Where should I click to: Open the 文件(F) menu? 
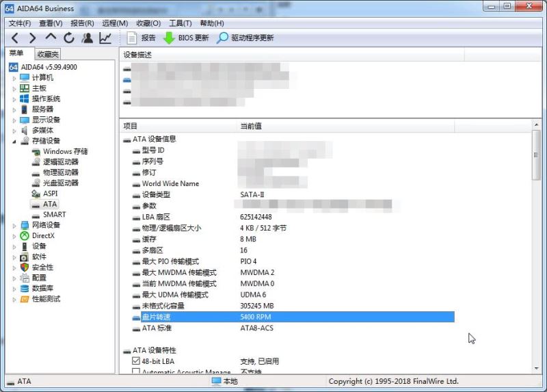click(20, 23)
